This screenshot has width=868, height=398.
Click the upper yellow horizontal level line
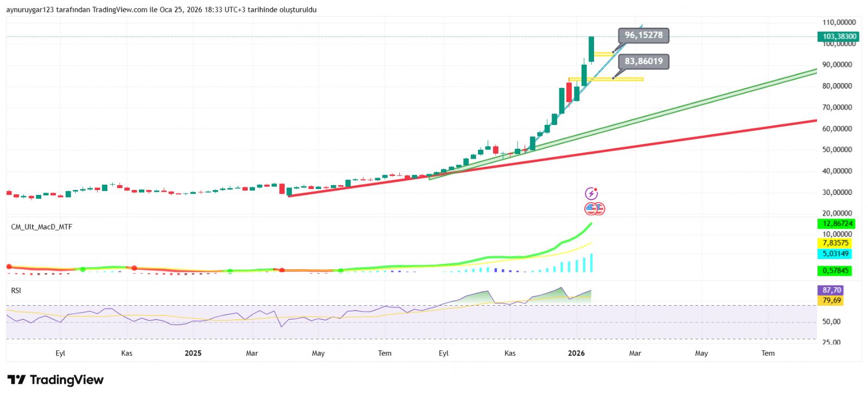tap(603, 54)
